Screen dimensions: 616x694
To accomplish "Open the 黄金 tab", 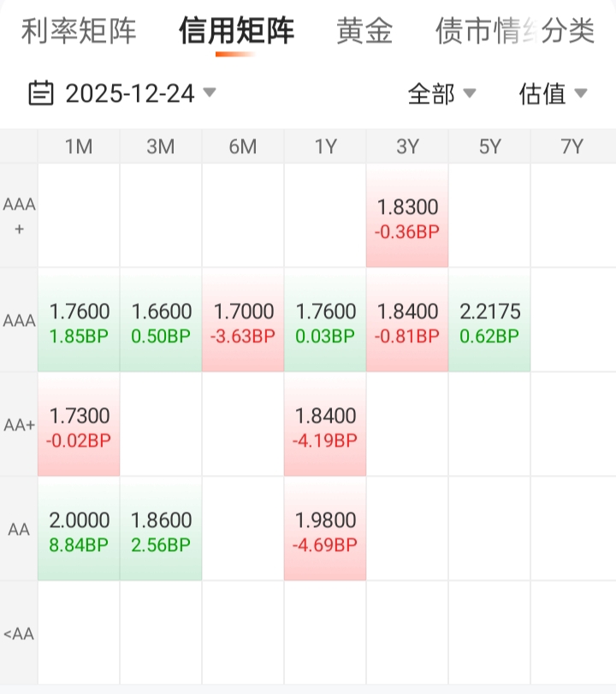I will [x=364, y=32].
